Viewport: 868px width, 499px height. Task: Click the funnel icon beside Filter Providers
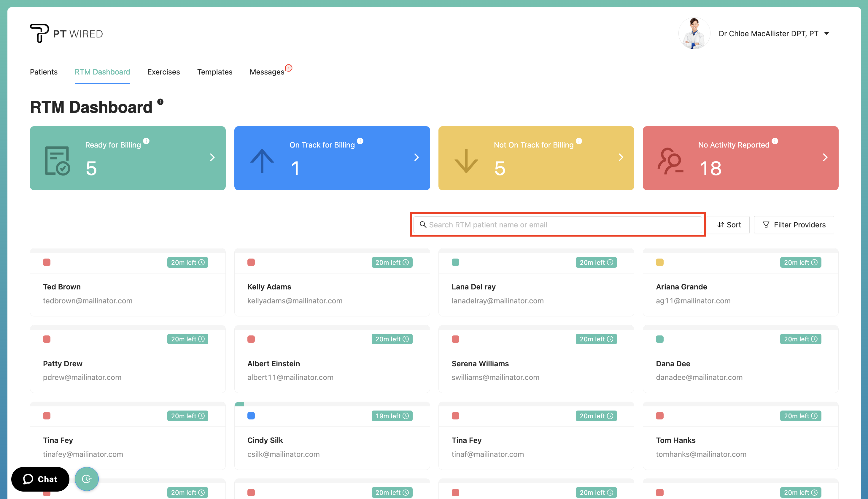766,224
